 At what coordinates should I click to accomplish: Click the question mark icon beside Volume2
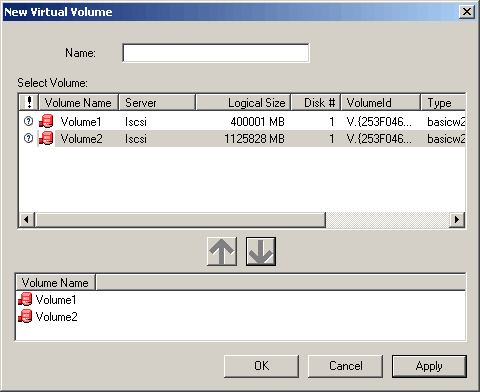(29, 138)
